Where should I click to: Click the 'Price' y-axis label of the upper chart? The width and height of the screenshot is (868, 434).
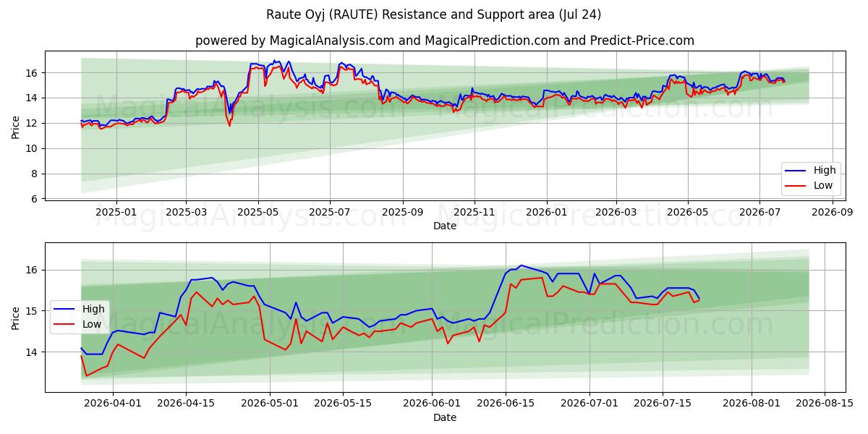16,127
